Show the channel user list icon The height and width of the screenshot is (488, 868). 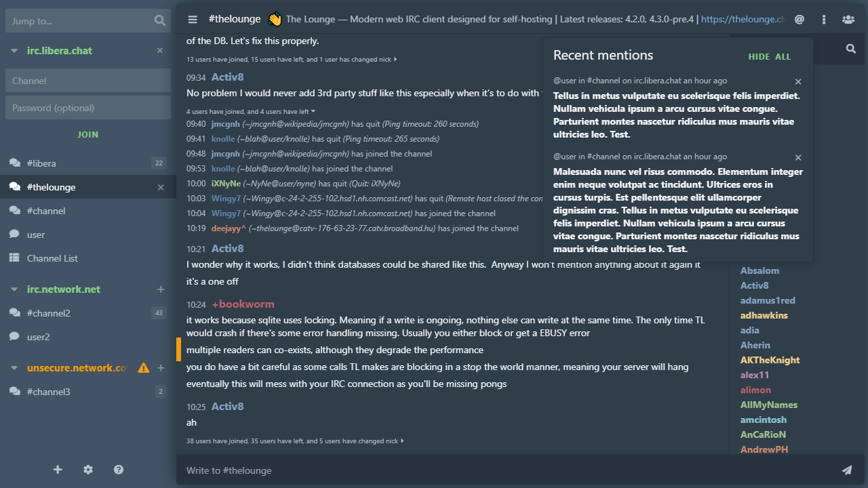tap(848, 19)
